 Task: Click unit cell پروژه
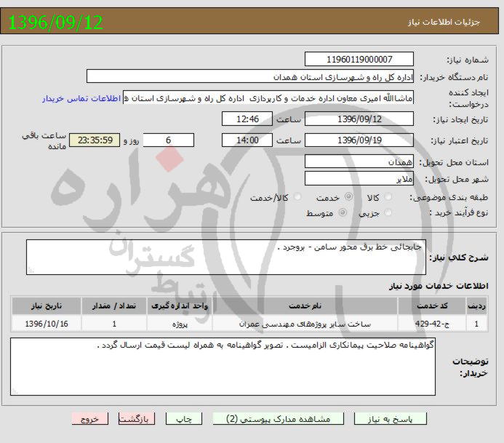tap(180, 324)
